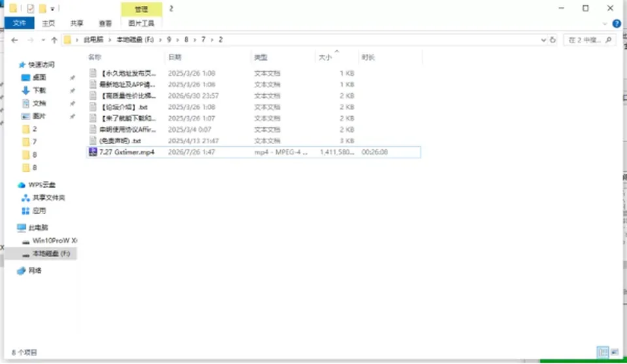Screen dimensions: 627x364
Task: Click the folder icon in the address bar
Action: (x=67, y=40)
